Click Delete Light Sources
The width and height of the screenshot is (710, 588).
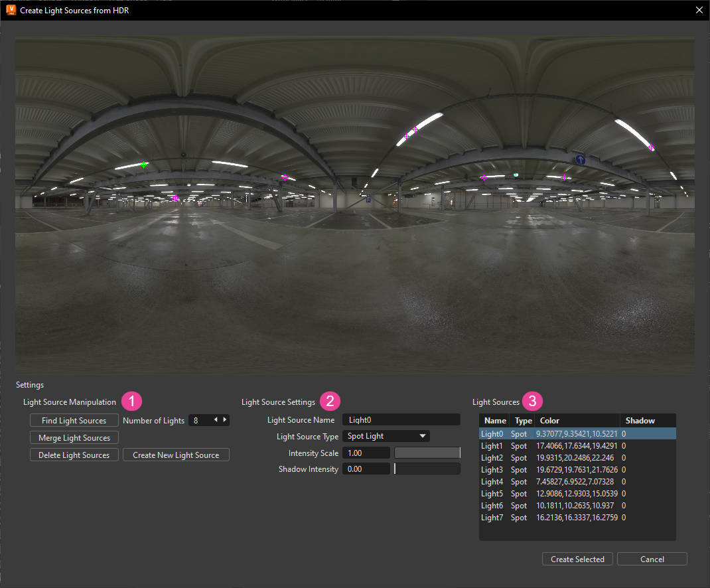coord(74,454)
